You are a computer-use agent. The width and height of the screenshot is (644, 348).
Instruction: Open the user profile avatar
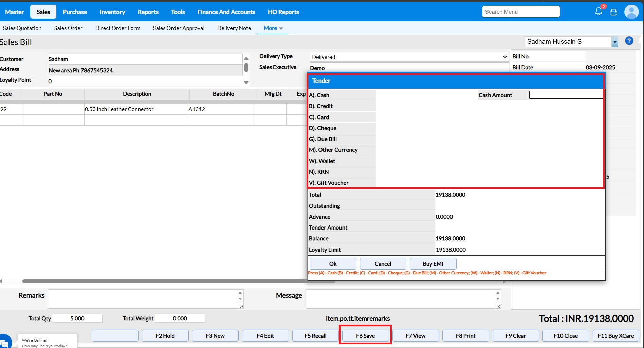coord(631,12)
